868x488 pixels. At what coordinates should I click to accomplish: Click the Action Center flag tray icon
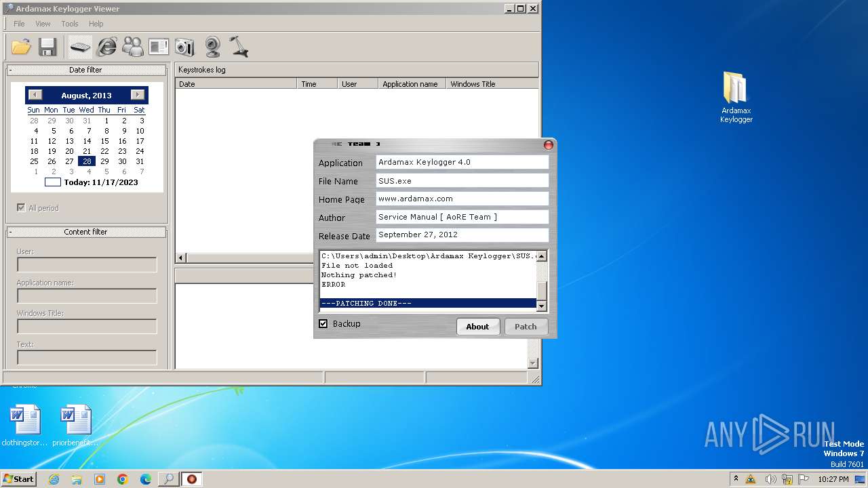coord(804,479)
